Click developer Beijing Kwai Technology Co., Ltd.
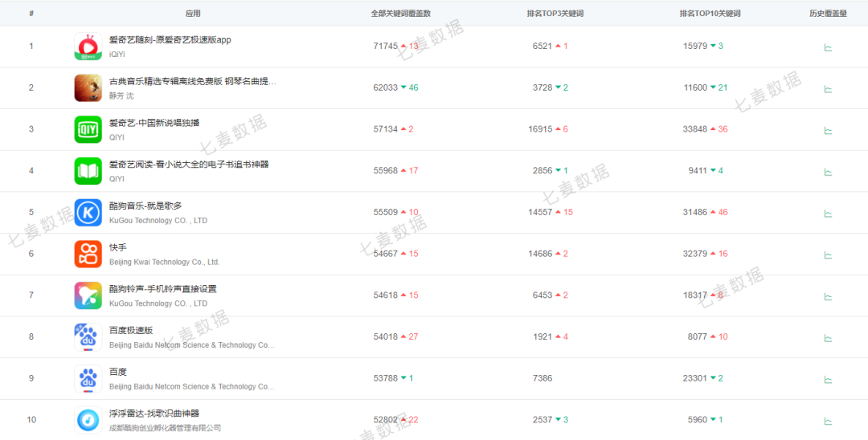Viewport: 868px width, 440px height. coord(165,262)
